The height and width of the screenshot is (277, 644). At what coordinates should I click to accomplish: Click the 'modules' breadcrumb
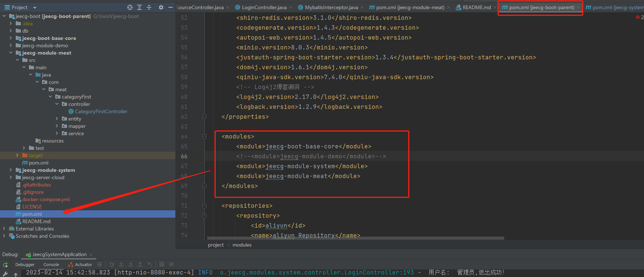tap(242, 245)
